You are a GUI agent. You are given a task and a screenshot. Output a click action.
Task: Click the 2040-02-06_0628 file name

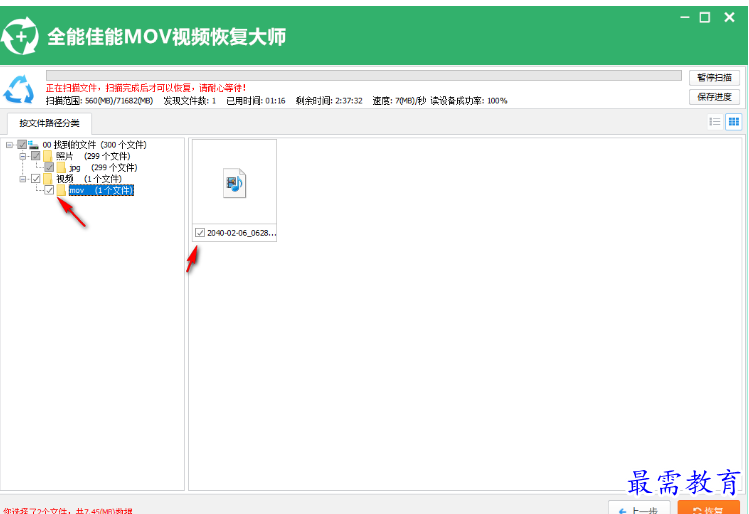pos(241,233)
